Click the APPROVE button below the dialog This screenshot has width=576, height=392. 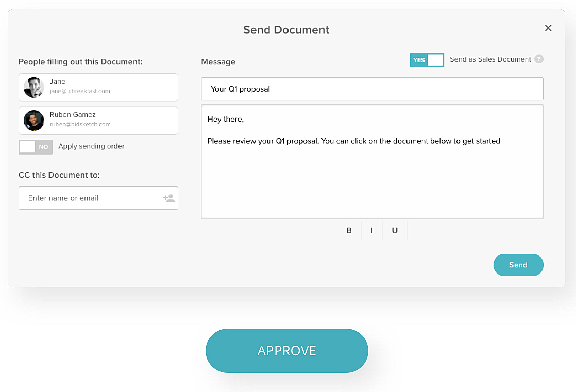[x=286, y=351]
